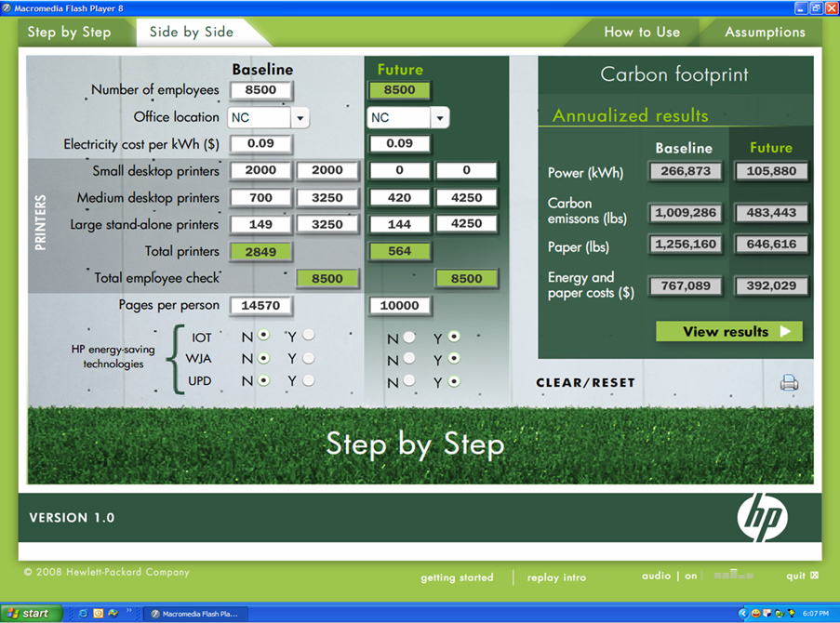Click Future Power (kWh) result 105,880
The width and height of the screenshot is (840, 623).
point(771,171)
